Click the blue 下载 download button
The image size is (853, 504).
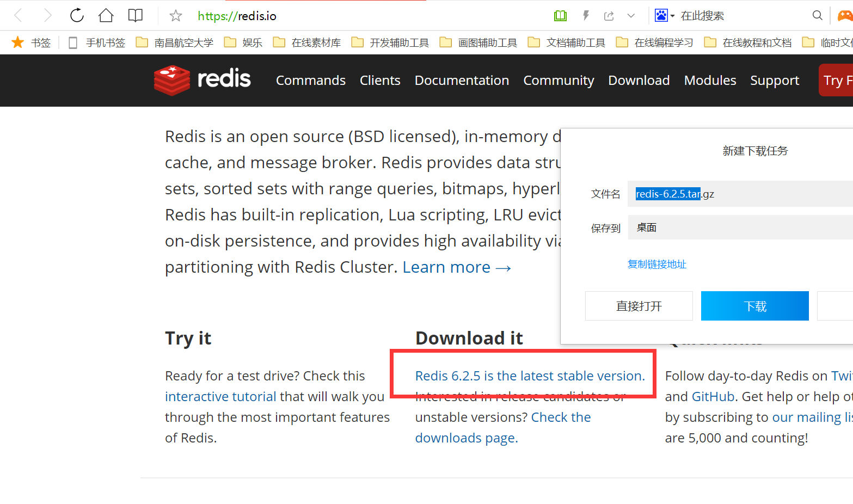pyautogui.click(x=755, y=306)
